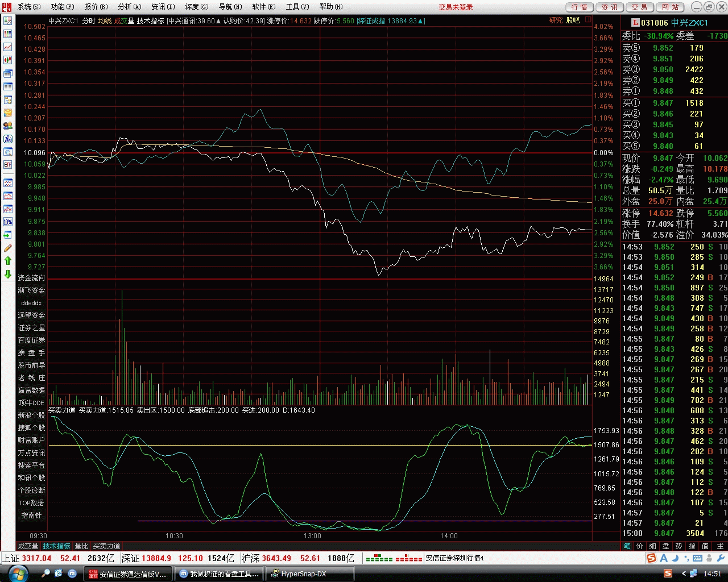This screenshot has height=582, width=728.
Task: Open the 分析 menu
Action: pyautogui.click(x=129, y=7)
